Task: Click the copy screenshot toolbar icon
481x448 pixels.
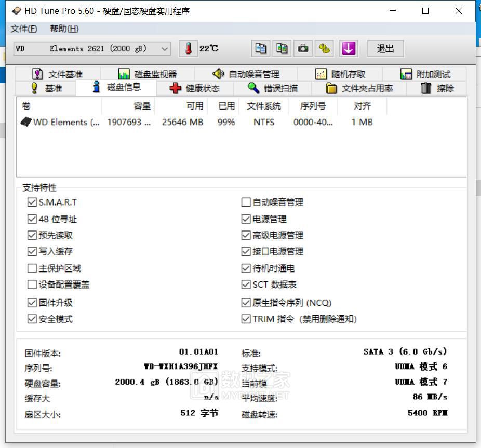Action: (282, 48)
